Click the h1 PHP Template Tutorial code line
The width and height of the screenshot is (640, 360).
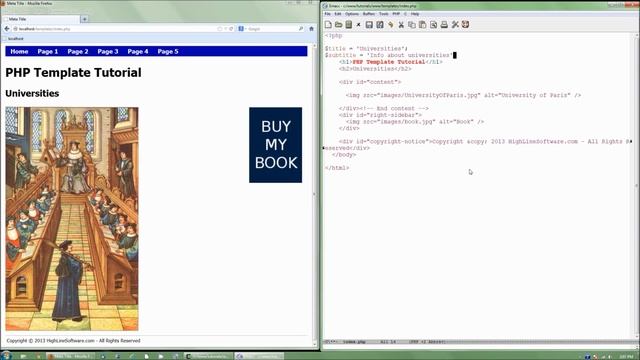(391, 62)
